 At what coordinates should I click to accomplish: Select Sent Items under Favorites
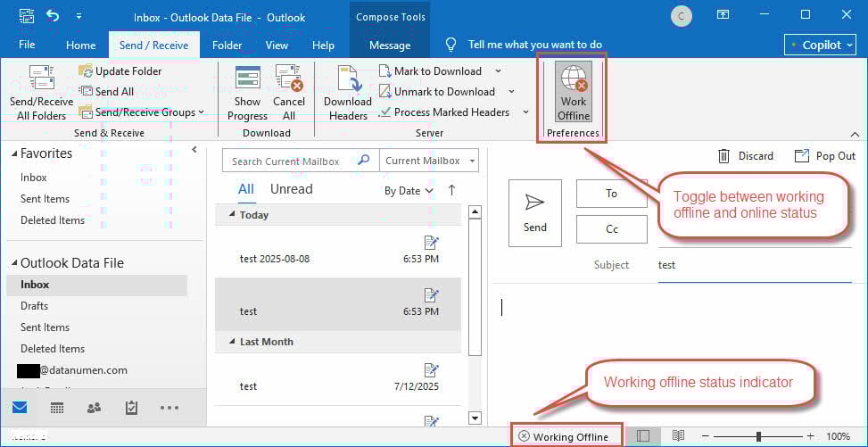tap(45, 199)
